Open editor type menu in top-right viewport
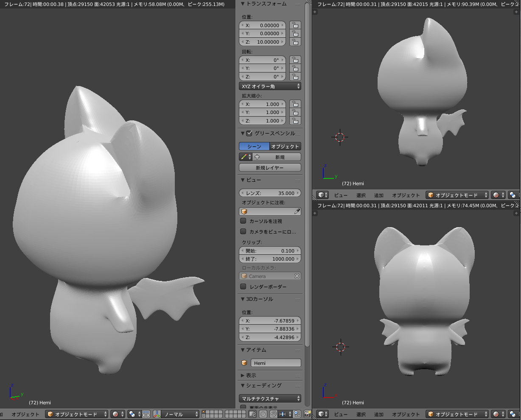Image resolution: width=521 pixels, height=420 pixels. coord(323,195)
